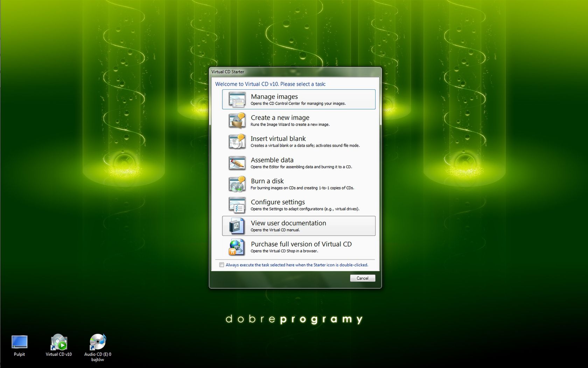Image resolution: width=588 pixels, height=368 pixels.
Task: Choose Create a new image title
Action: 280,117
